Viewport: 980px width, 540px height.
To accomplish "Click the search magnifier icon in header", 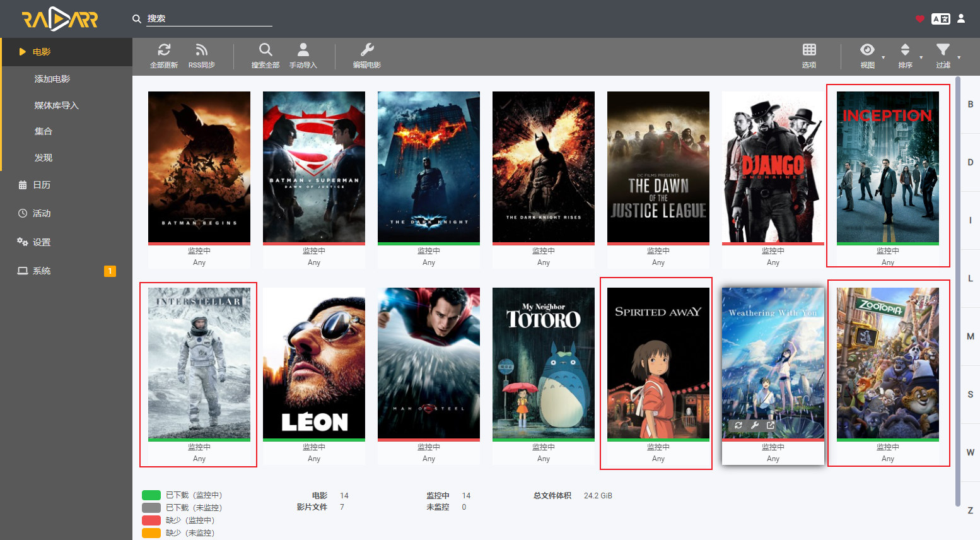I will pyautogui.click(x=136, y=19).
